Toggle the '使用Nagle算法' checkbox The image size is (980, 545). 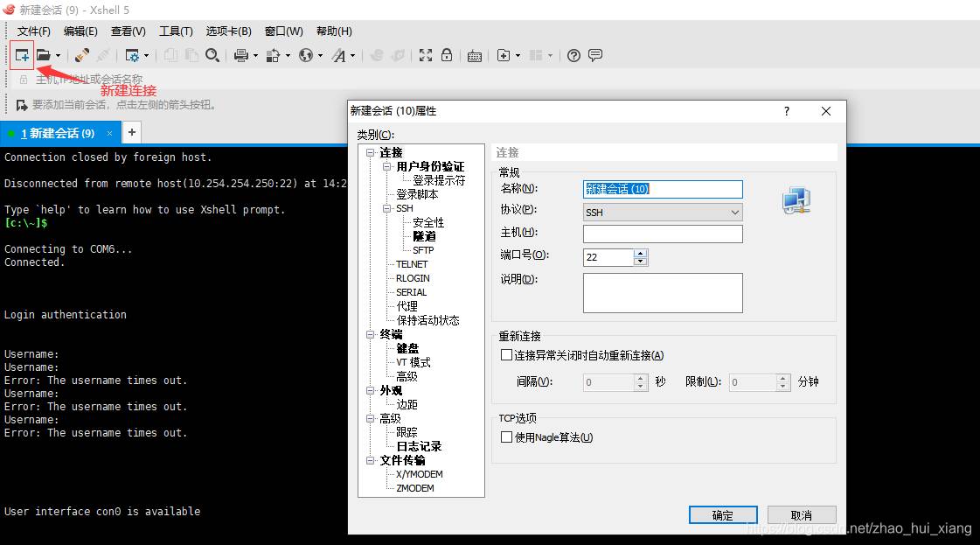[506, 437]
